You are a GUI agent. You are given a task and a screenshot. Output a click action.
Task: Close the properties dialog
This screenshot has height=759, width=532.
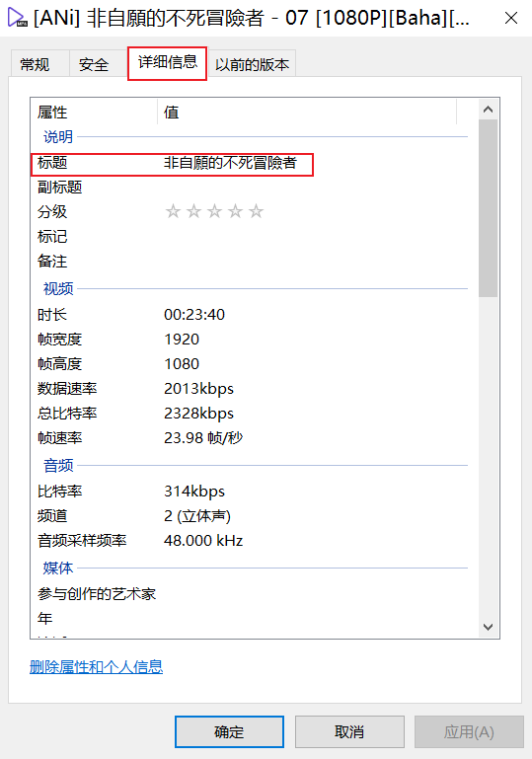(x=511, y=19)
